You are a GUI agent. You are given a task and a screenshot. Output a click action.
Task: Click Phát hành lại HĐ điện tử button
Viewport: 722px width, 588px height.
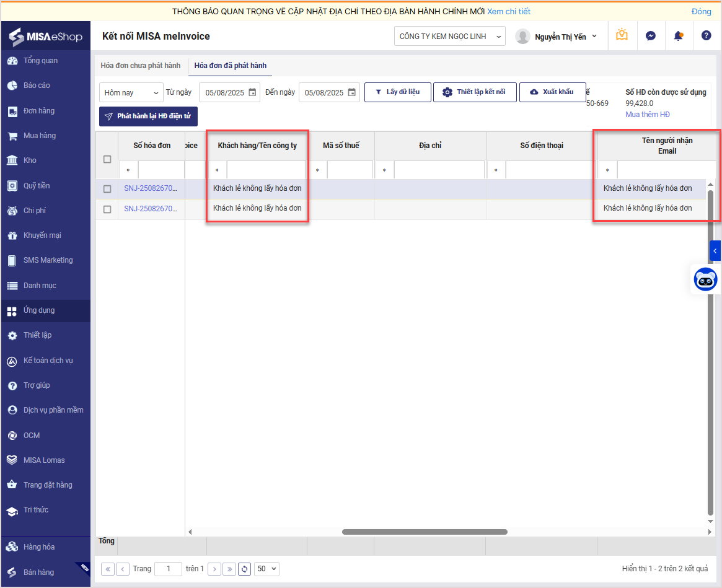click(x=148, y=116)
